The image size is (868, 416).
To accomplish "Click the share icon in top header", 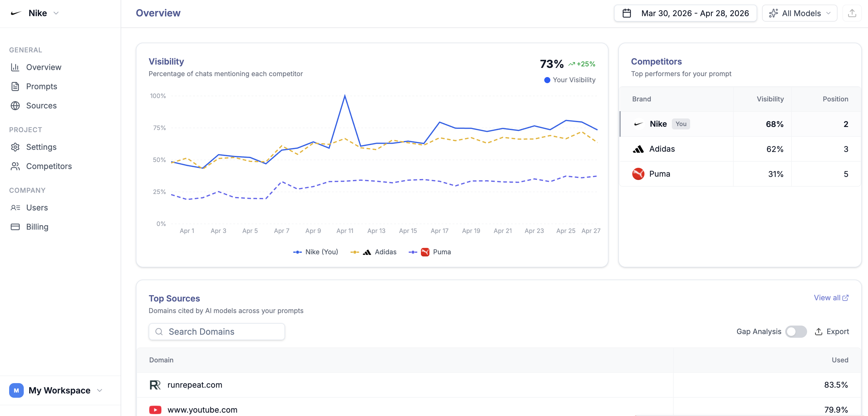I will tap(852, 13).
